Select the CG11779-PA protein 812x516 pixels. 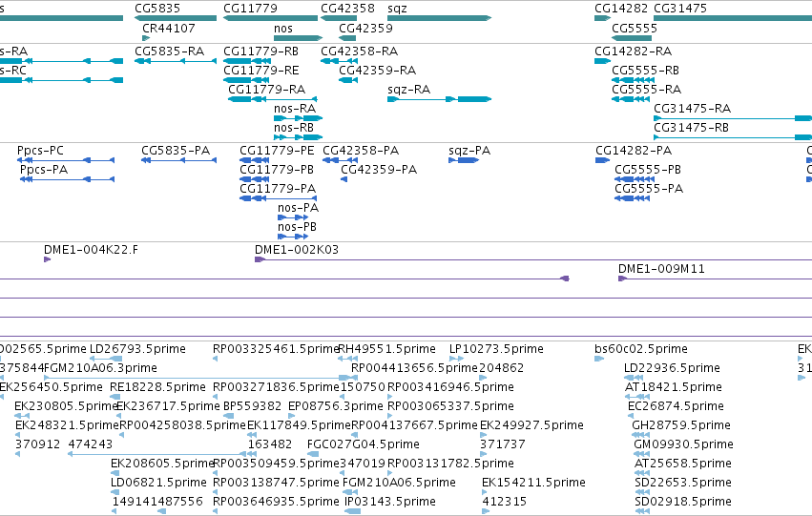[278, 198]
